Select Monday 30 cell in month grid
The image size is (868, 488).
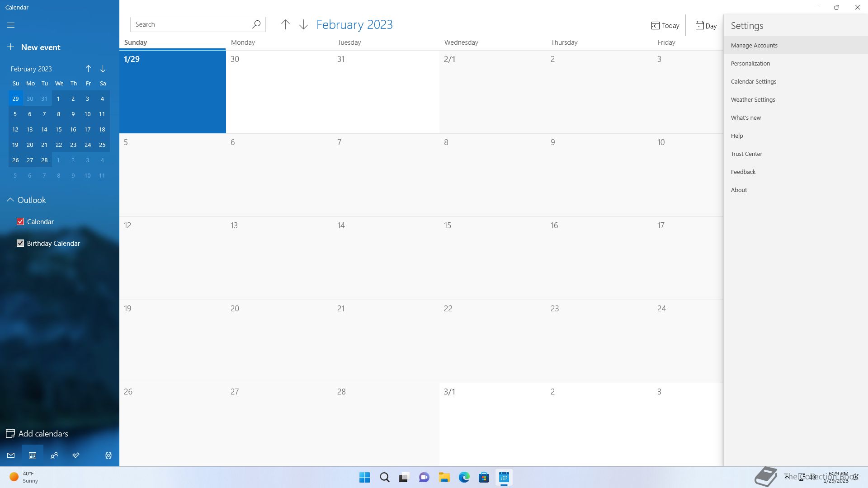pyautogui.click(x=279, y=92)
